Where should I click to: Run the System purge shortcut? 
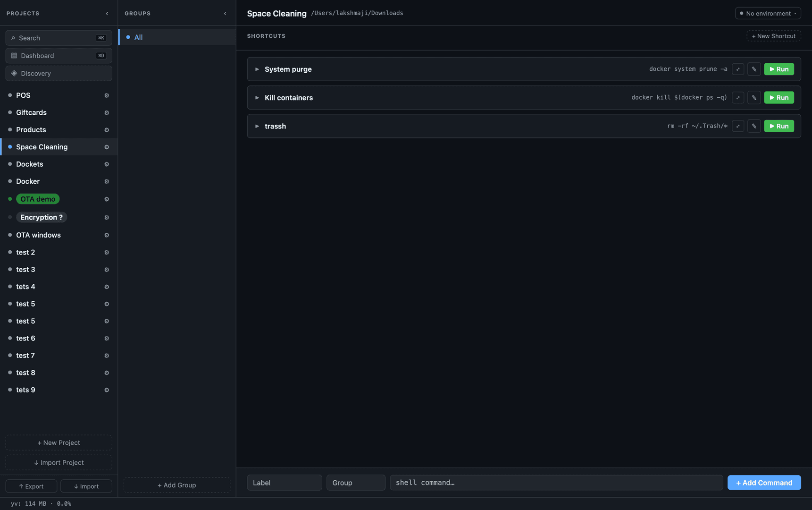click(779, 69)
